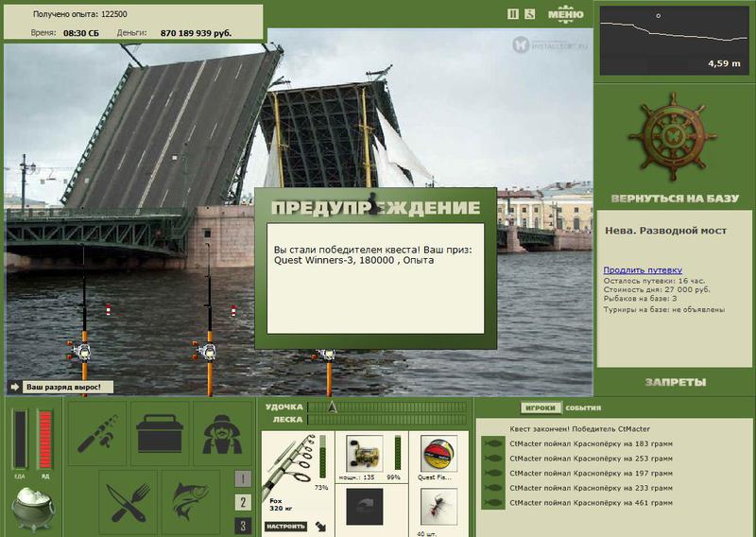The height and width of the screenshot is (537, 756).
Task: Click the empty dark hook slot
Action: click(x=365, y=507)
